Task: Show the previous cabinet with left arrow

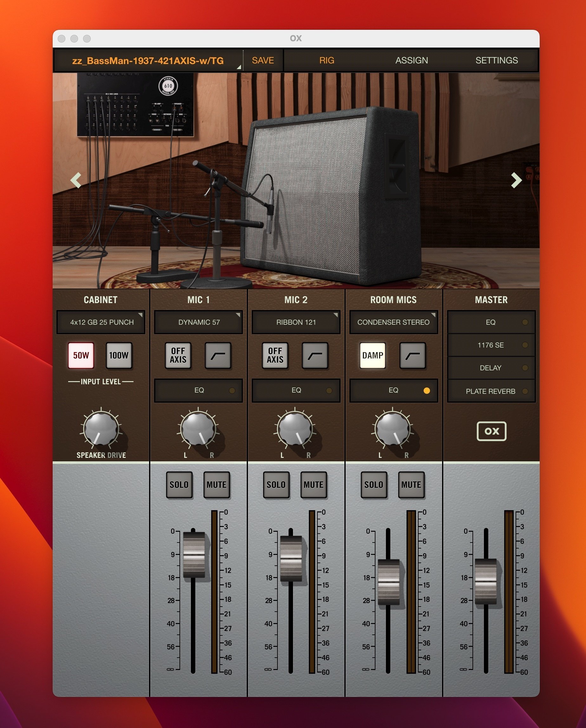Action: tap(76, 180)
